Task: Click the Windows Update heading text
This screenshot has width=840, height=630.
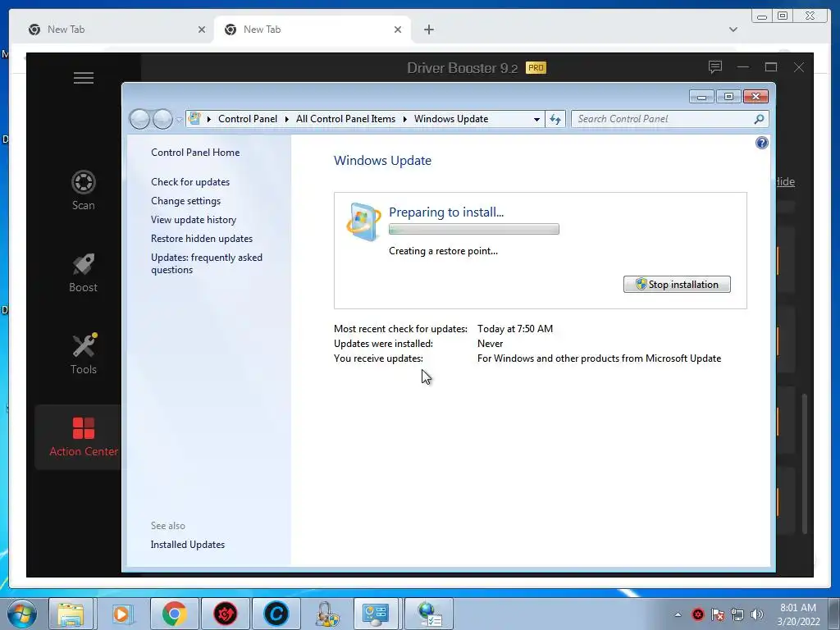Action: coord(382,160)
